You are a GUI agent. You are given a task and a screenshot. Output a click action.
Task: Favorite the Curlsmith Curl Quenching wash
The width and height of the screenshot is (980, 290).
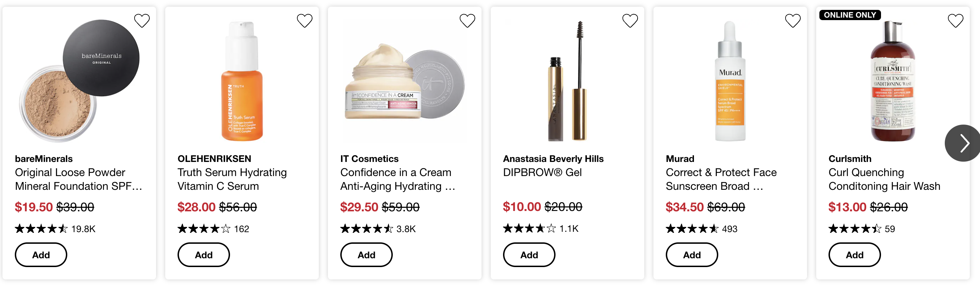[956, 20]
